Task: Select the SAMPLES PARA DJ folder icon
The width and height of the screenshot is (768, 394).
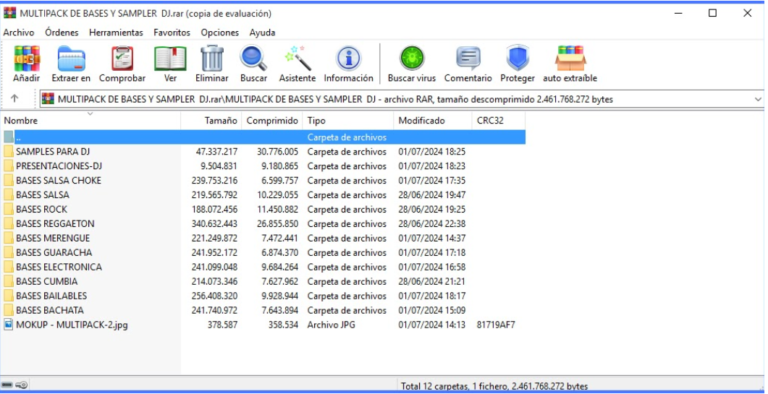Action: coord(9,151)
